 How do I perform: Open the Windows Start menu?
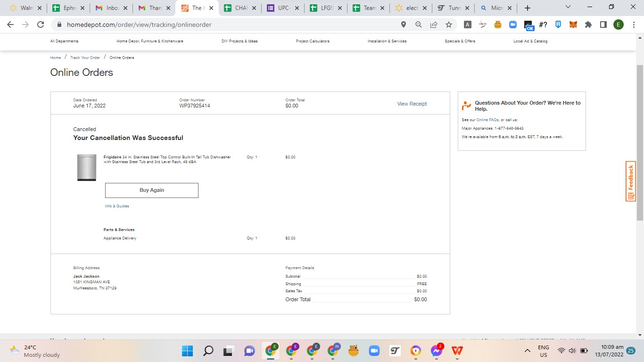pos(187,351)
